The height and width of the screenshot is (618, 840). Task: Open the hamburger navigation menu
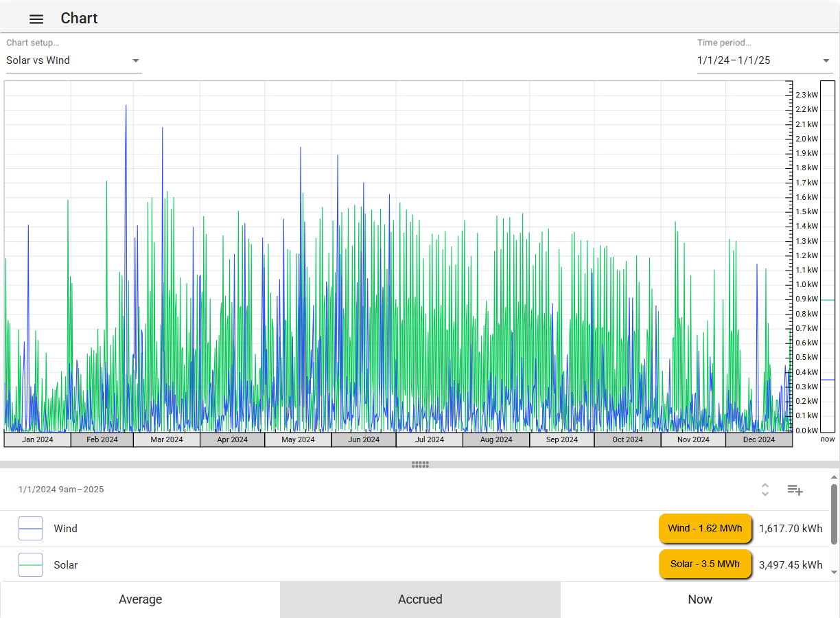coord(36,19)
